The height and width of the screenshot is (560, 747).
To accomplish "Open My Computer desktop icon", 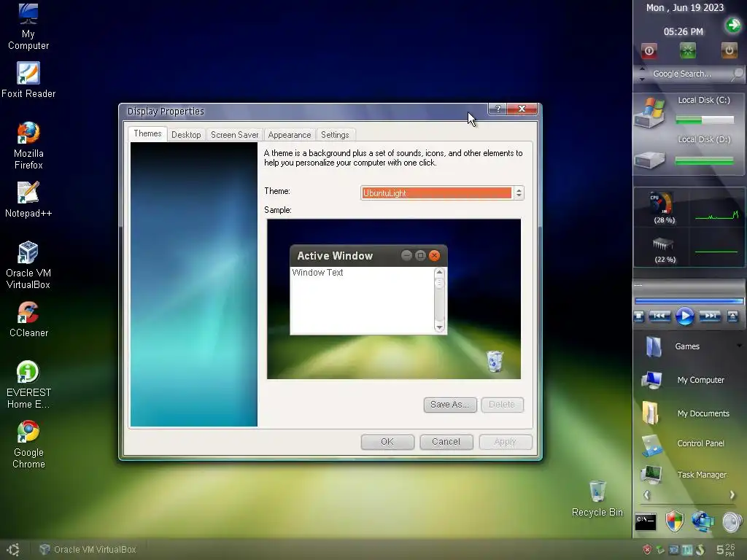I will (28, 26).
